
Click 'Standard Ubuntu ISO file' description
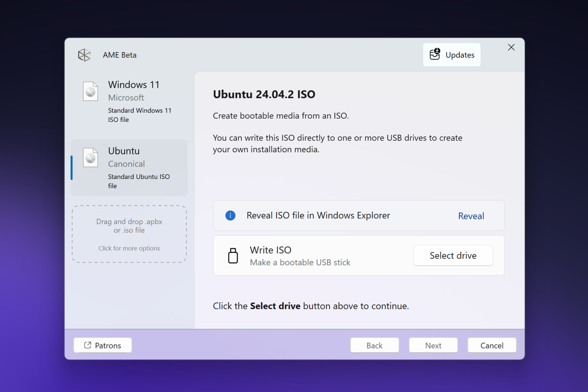point(139,181)
